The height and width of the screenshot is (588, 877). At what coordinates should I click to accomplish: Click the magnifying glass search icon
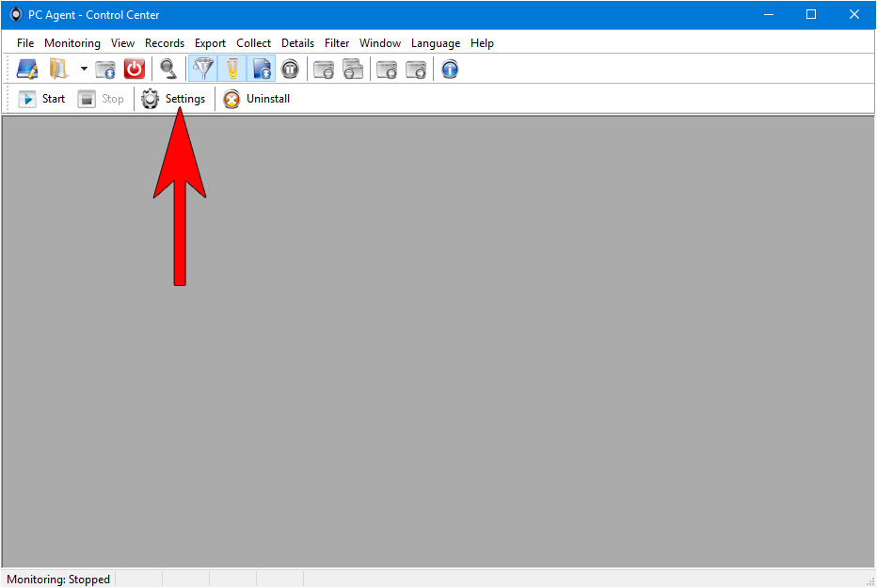(x=167, y=69)
